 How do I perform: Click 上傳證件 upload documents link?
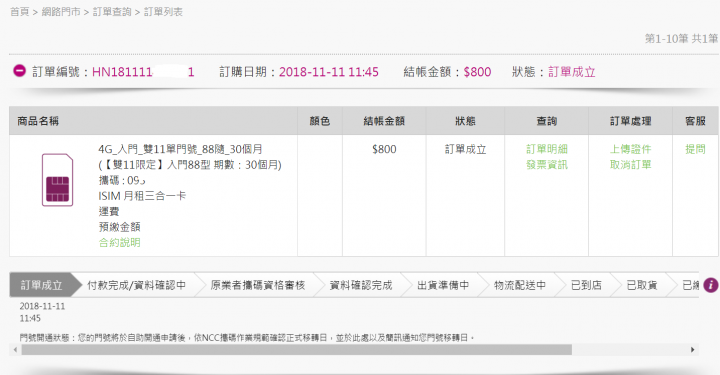pyautogui.click(x=630, y=149)
